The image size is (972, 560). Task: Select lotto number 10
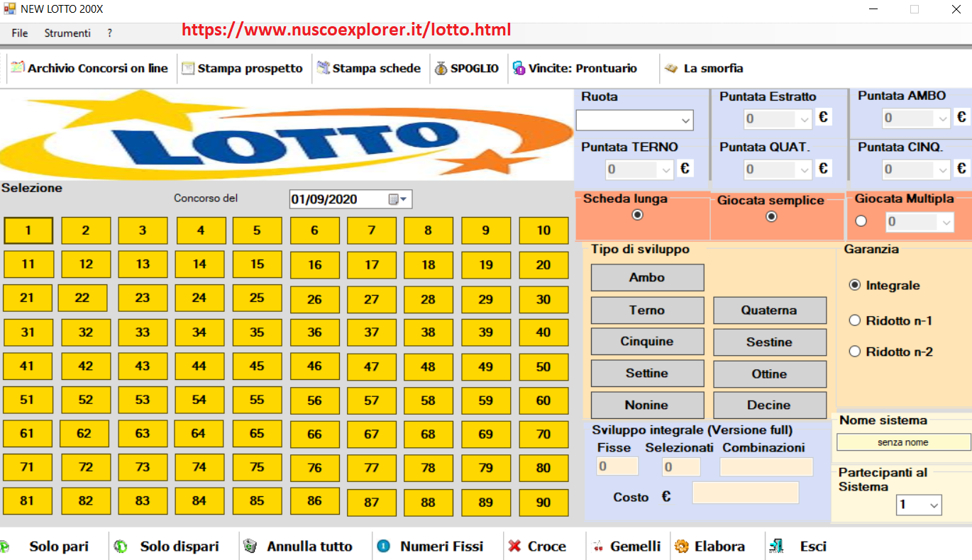point(543,230)
